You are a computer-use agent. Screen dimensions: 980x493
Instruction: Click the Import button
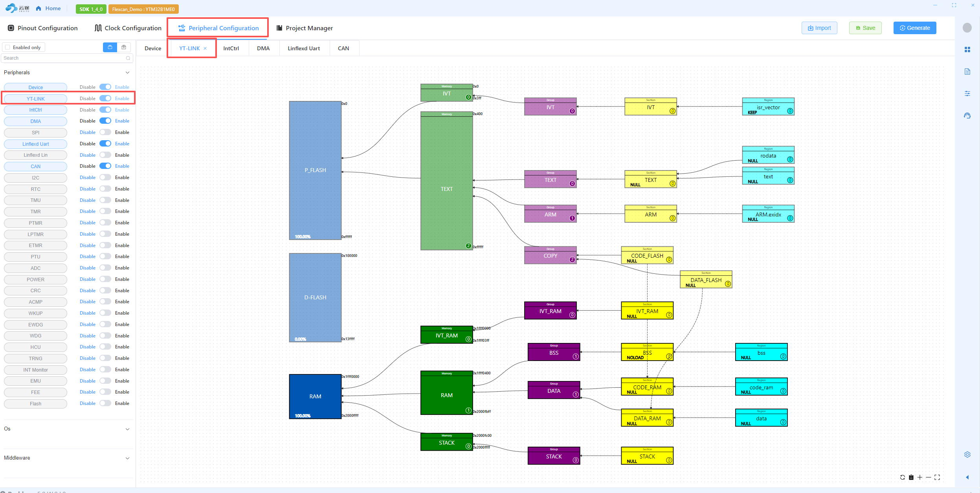pyautogui.click(x=819, y=28)
